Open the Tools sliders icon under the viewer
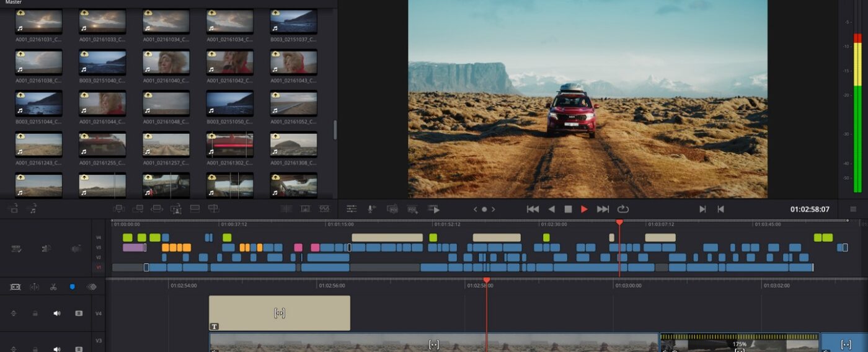This screenshot has width=868, height=352. 352,209
